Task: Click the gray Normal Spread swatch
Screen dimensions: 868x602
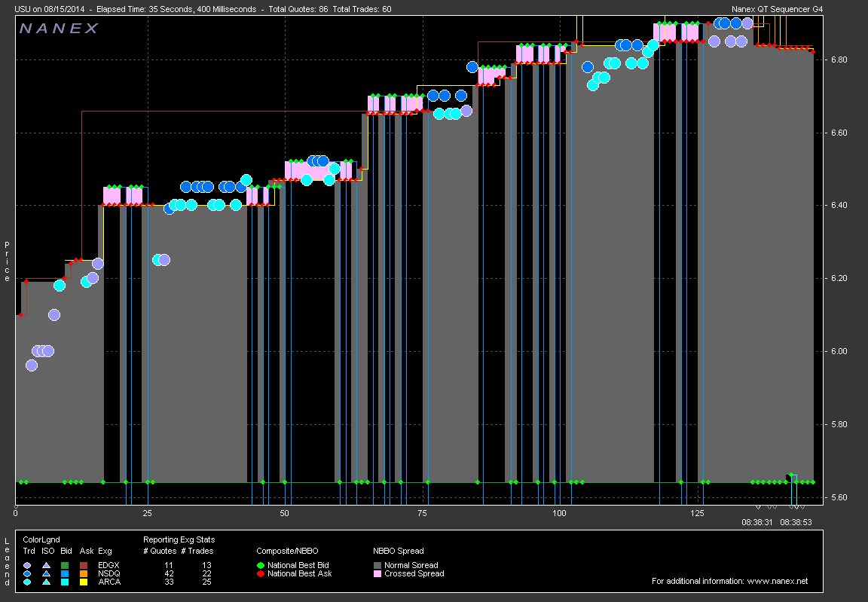Action: [377, 566]
